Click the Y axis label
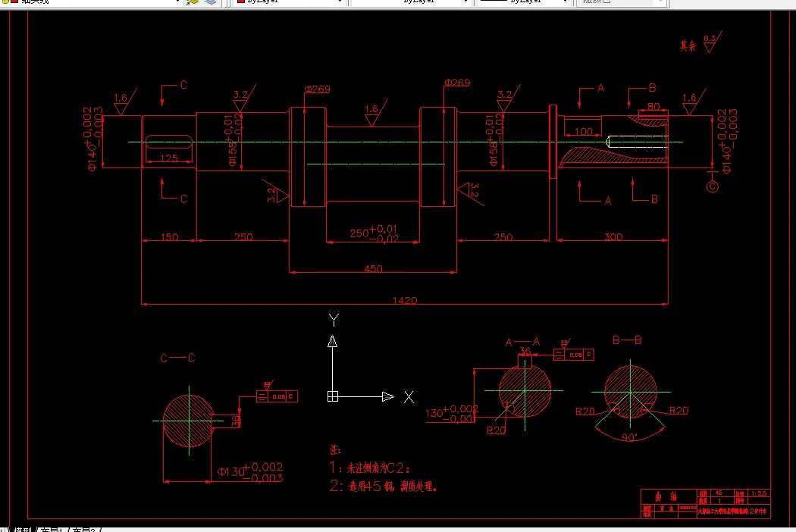The width and height of the screenshot is (796, 532). coord(334,320)
